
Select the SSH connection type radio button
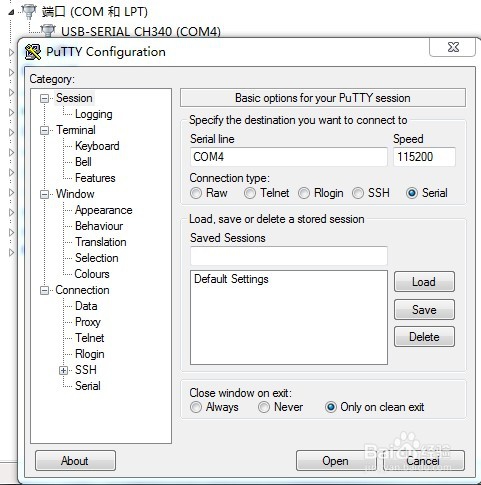pos(358,193)
